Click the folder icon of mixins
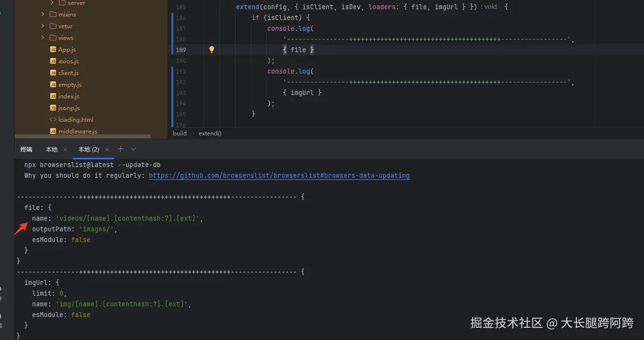 pyautogui.click(x=53, y=15)
